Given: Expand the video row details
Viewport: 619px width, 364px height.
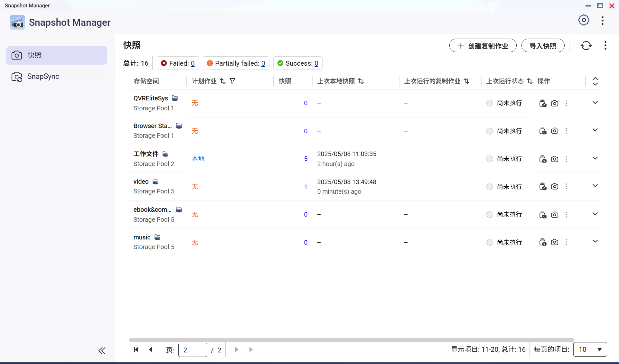Looking at the screenshot, I should (595, 186).
